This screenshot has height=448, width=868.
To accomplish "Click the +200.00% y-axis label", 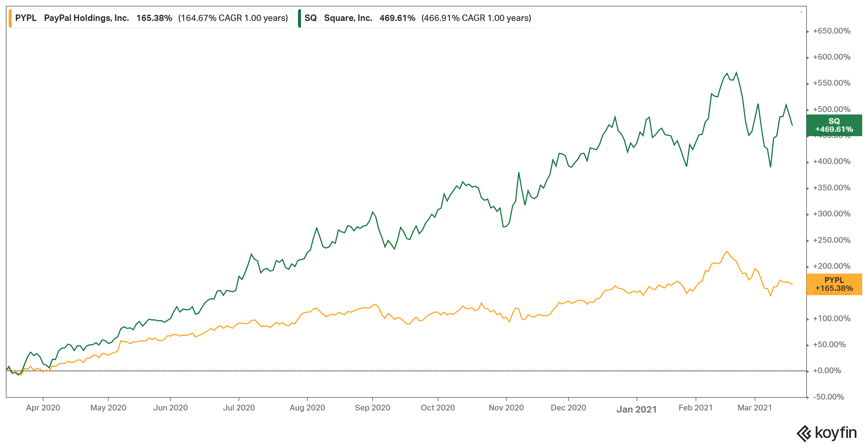I will coord(831,266).
